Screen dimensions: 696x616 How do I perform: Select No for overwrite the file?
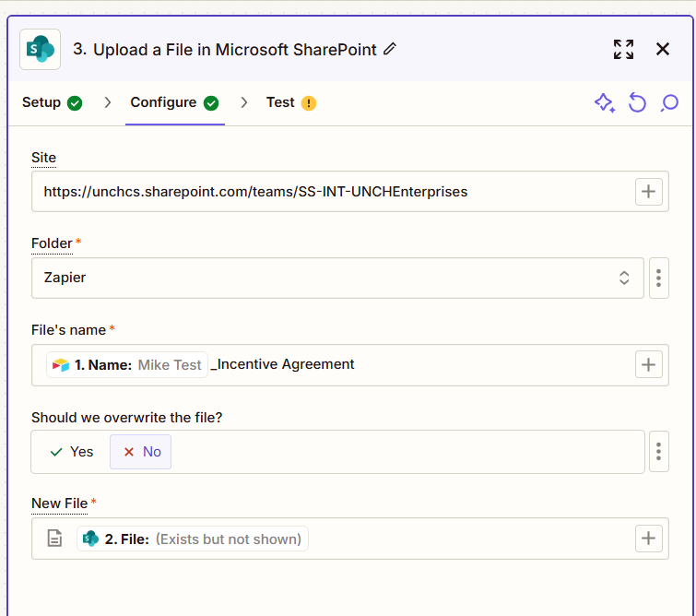(x=140, y=452)
